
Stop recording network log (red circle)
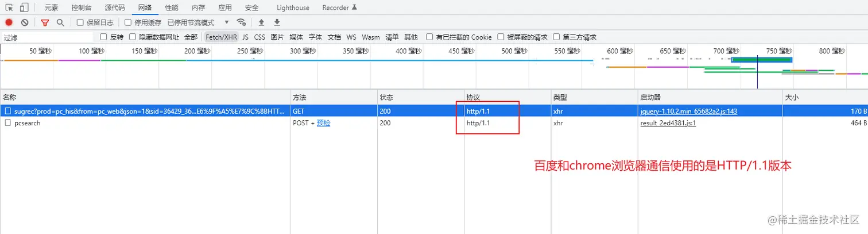[9, 22]
